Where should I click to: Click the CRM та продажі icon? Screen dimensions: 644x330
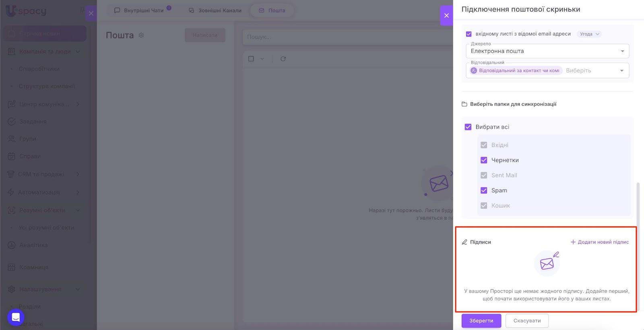pos(11,174)
